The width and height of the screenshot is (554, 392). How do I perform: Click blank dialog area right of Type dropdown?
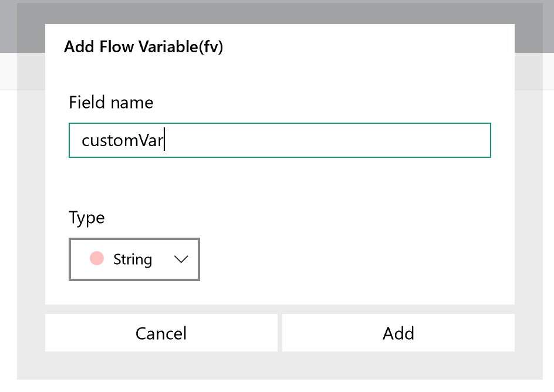click(x=353, y=259)
